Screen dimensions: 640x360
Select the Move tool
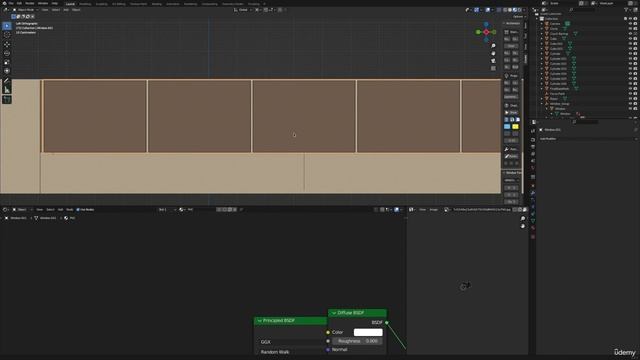tap(7, 44)
